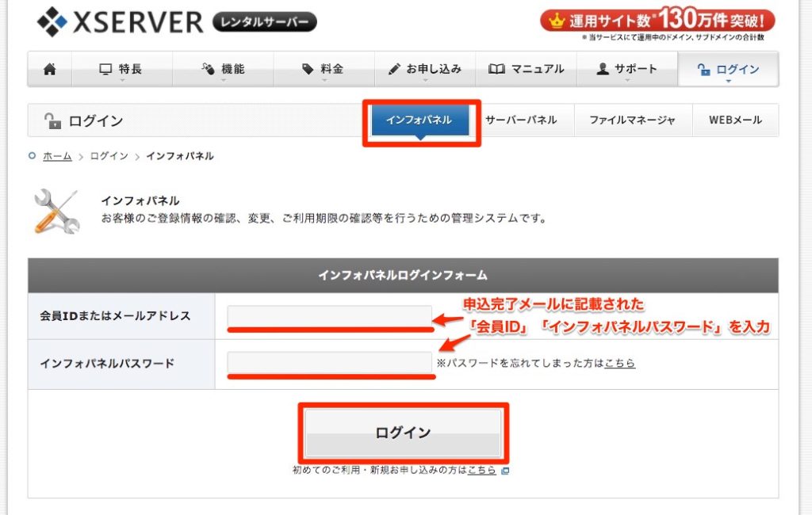Open new signup こちら link under login
This screenshot has width=812, height=515.
(481, 470)
